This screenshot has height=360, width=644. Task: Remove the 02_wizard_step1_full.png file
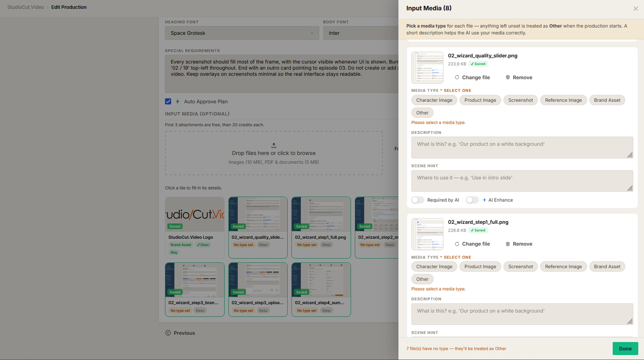pyautogui.click(x=519, y=244)
